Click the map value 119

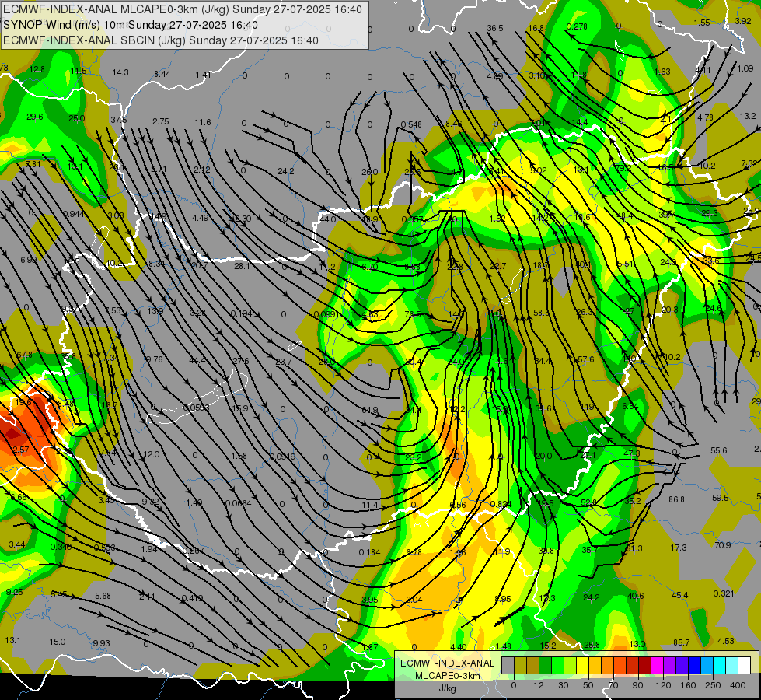click(587, 407)
